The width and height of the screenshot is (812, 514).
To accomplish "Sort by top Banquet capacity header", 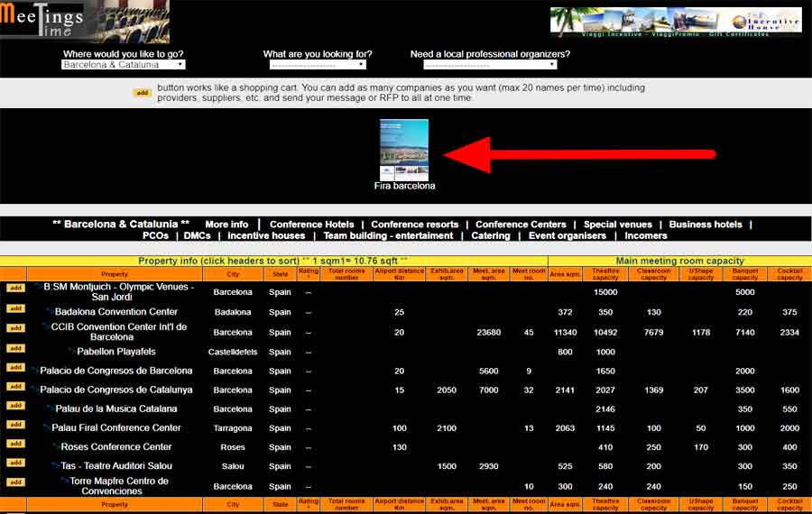I will point(744,274).
